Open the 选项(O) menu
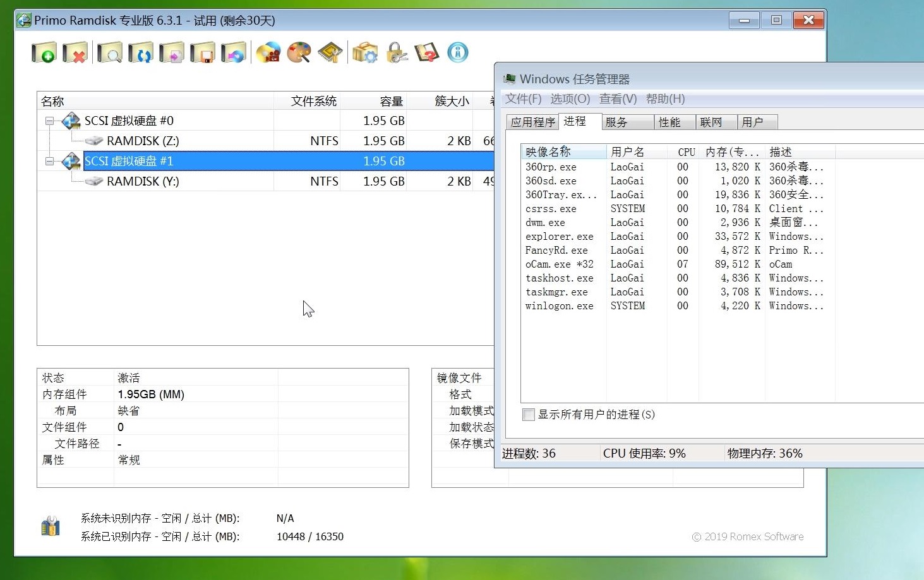Viewport: 924px width, 580px height. (x=569, y=98)
